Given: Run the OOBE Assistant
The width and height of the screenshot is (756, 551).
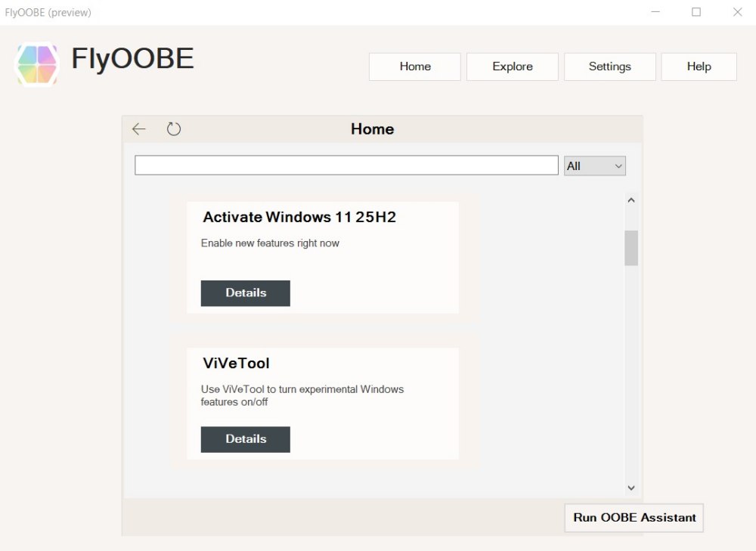Looking at the screenshot, I should (634, 518).
